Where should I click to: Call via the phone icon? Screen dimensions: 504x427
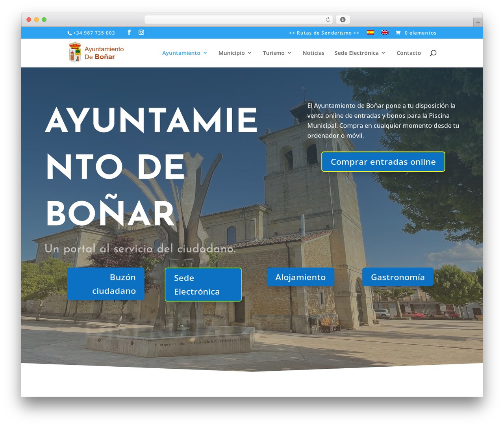(70, 33)
